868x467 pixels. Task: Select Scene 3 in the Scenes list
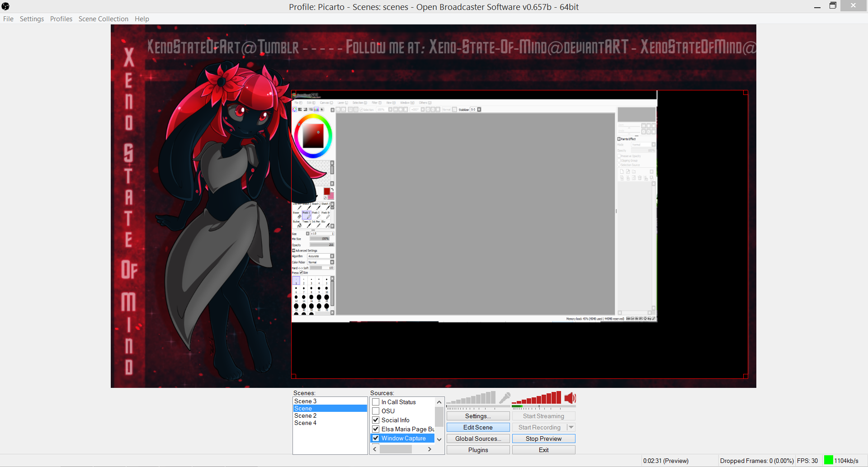click(x=330, y=401)
